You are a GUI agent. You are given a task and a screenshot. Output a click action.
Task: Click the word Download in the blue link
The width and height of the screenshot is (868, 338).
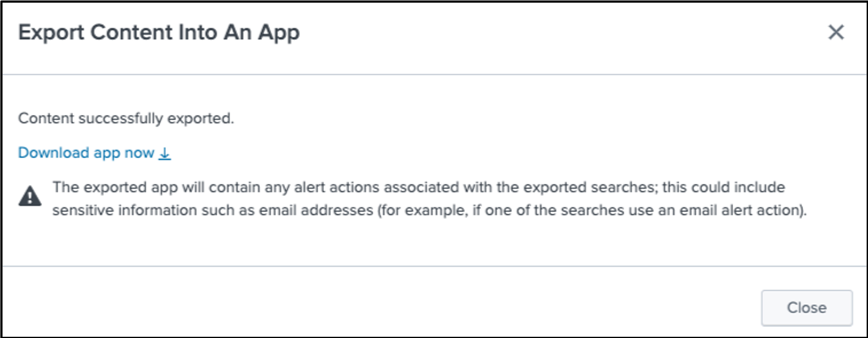point(53,153)
